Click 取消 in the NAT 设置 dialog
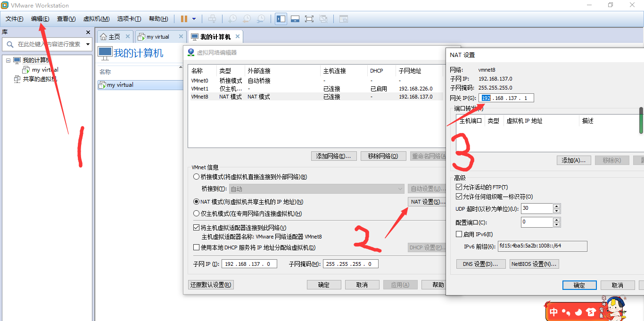Screen dimensions: 644x321 tap(618, 285)
